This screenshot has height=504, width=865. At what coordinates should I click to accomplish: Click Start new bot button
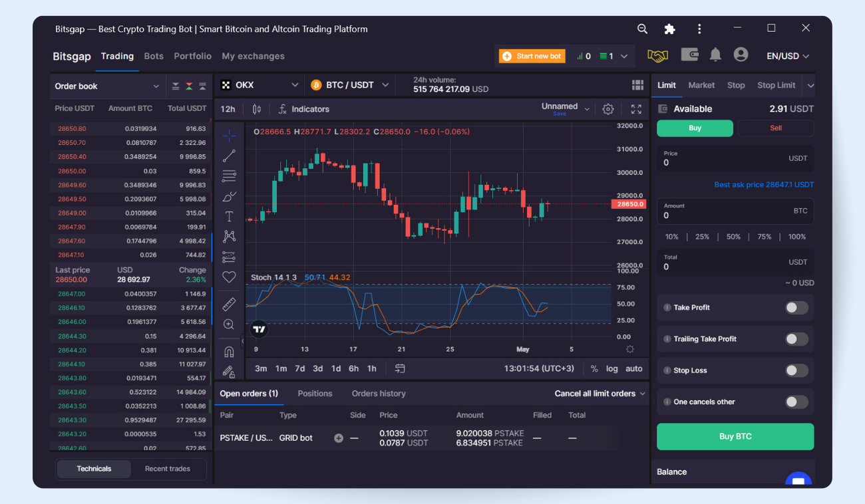532,57
